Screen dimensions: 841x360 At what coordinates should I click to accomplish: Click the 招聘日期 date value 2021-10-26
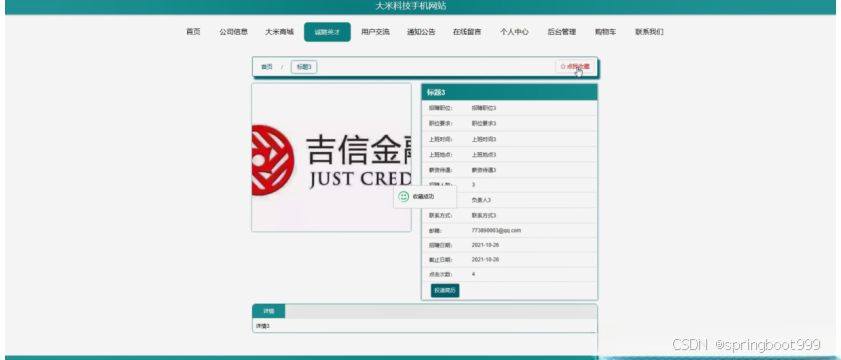click(485, 245)
